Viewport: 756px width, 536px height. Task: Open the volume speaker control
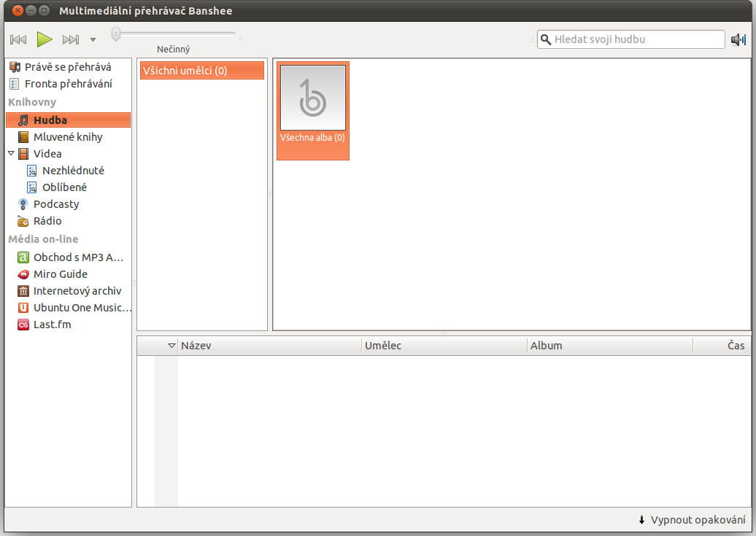coord(738,39)
